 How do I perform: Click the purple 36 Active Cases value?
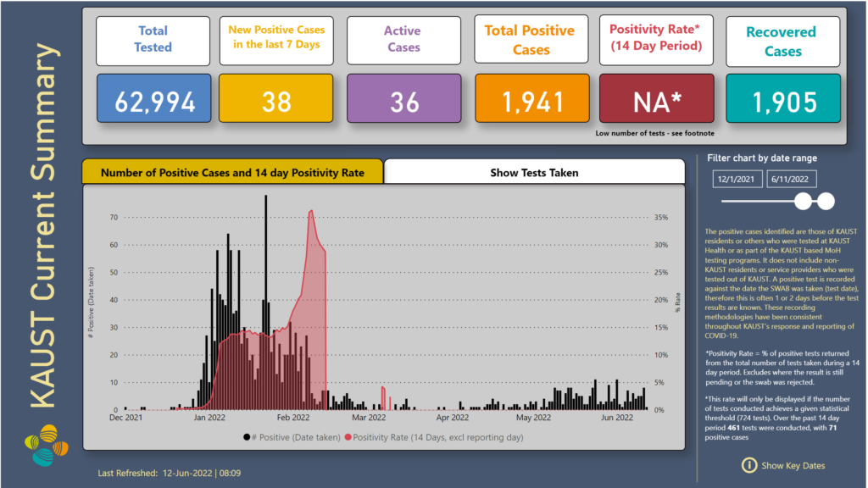(x=404, y=102)
